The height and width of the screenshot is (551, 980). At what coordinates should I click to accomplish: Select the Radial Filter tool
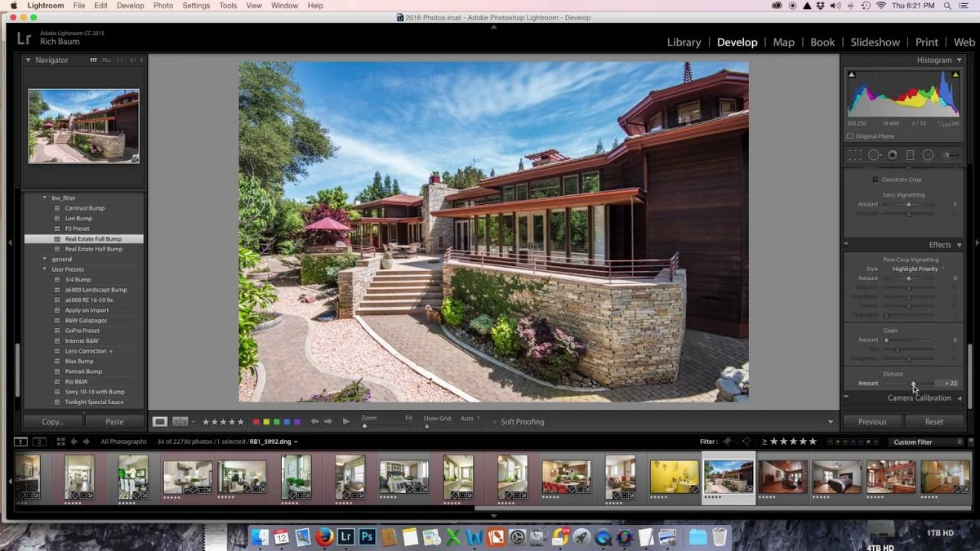[928, 154]
